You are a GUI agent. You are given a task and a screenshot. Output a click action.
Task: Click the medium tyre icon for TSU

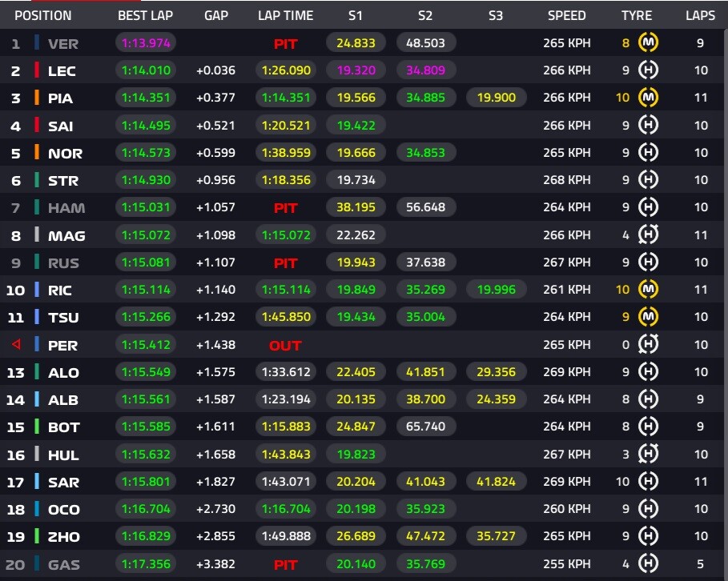point(648,317)
